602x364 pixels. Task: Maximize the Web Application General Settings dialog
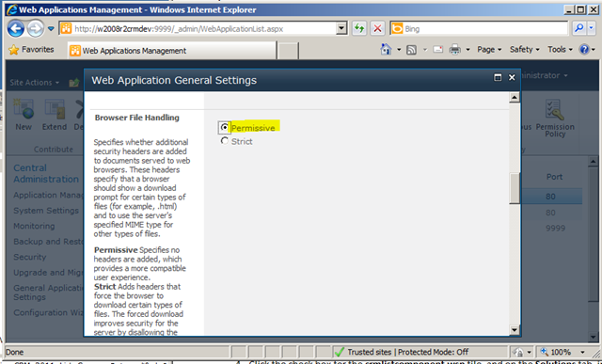498,77
